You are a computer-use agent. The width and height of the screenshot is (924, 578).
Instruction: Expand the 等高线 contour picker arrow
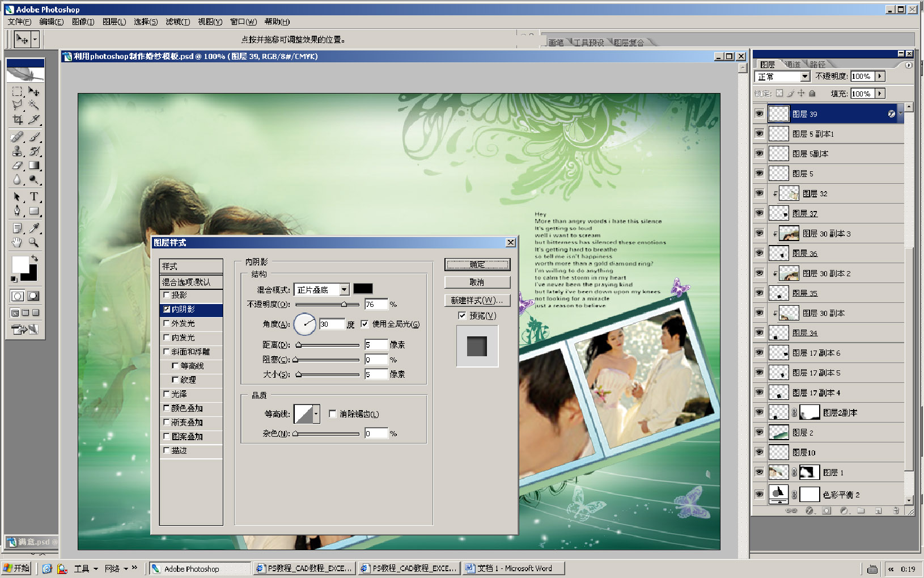(x=316, y=414)
